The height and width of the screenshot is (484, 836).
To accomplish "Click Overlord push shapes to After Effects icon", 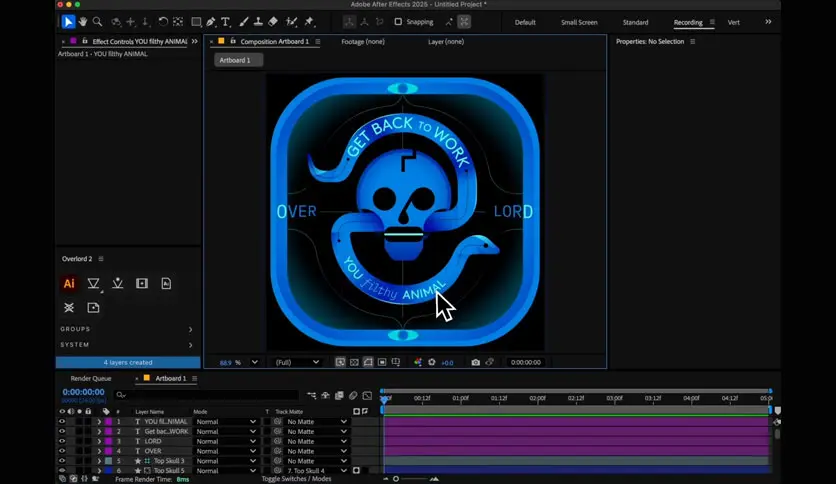I will (x=93, y=284).
